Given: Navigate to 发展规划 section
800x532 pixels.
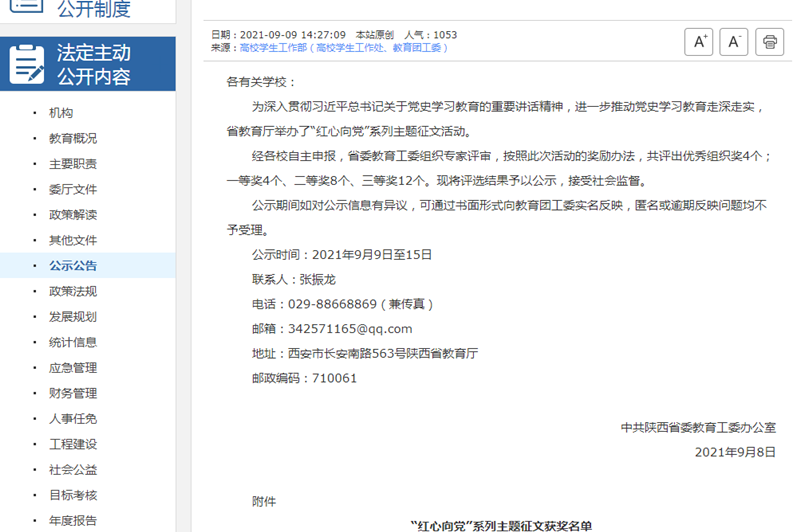Looking at the screenshot, I should click(x=73, y=317).
